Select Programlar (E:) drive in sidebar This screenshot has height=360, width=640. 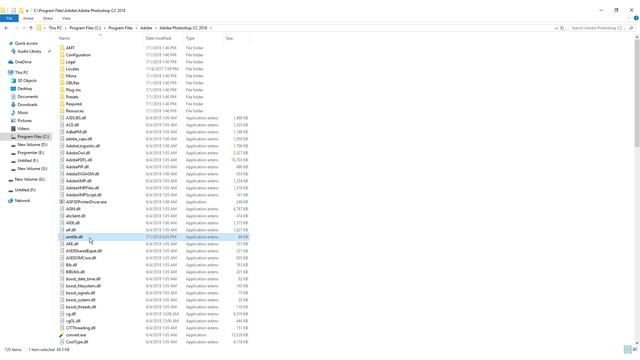(30, 153)
